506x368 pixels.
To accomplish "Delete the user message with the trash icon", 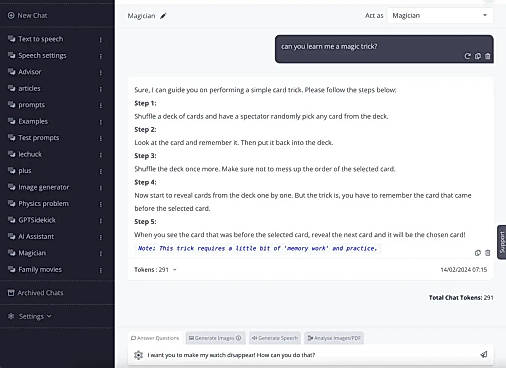I will click(x=488, y=56).
